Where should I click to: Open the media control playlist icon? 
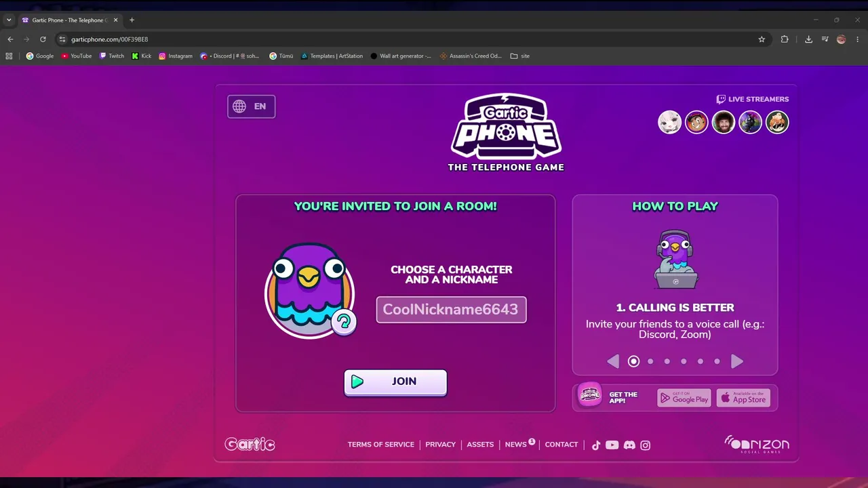point(825,39)
